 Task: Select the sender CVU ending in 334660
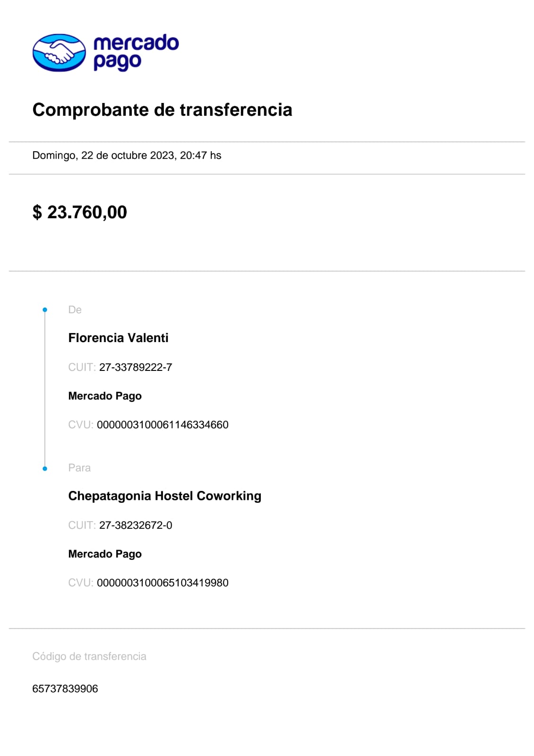point(163,425)
